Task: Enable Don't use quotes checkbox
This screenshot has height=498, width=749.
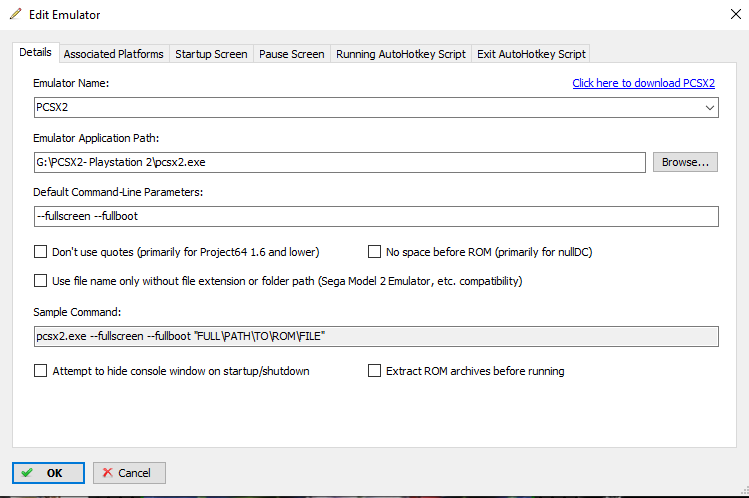Action: 41,252
